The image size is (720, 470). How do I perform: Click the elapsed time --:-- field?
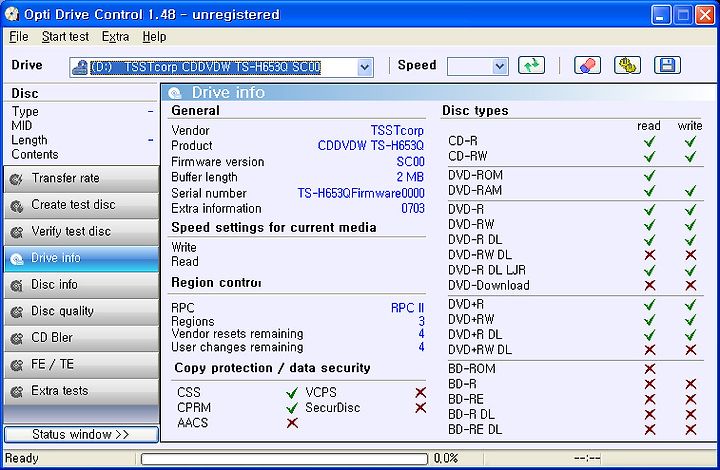(587, 458)
